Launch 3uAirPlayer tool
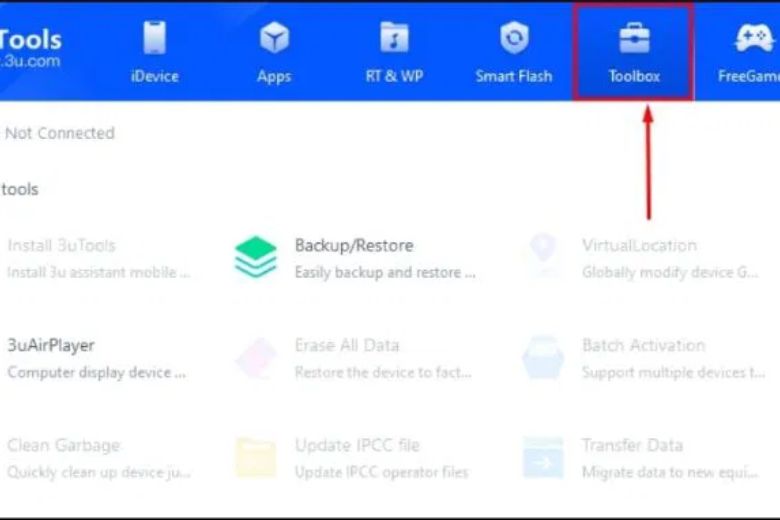Screen dimensions: 780x520 coord(50,345)
